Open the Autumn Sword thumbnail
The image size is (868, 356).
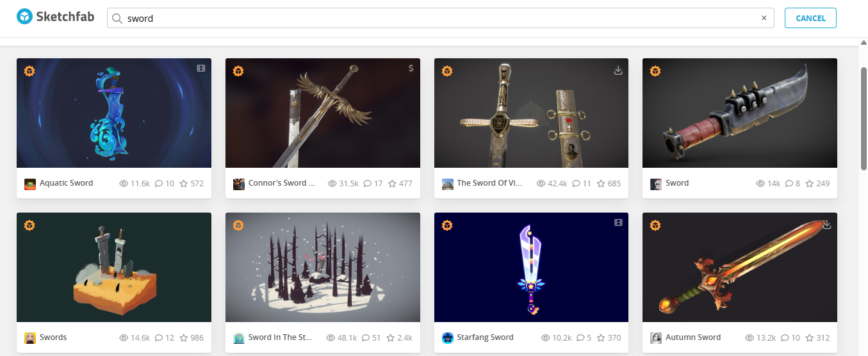(740, 268)
